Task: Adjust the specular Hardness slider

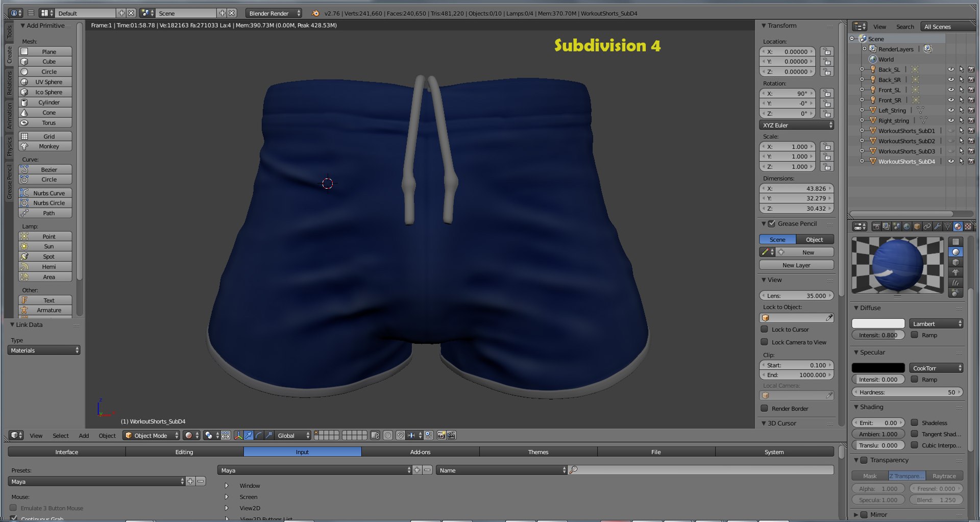Action: pyautogui.click(x=908, y=392)
